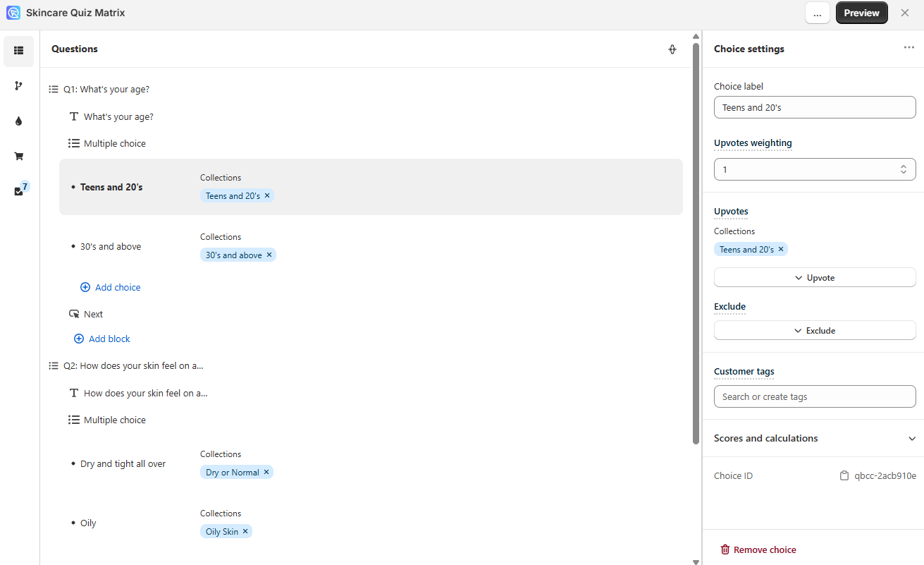Select the Oily choice
Image resolution: width=924 pixels, height=565 pixels.
pos(88,523)
